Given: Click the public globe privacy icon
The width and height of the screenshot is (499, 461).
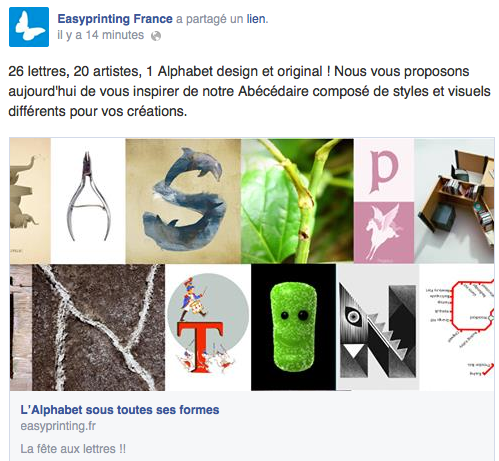Looking at the screenshot, I should (x=156, y=36).
